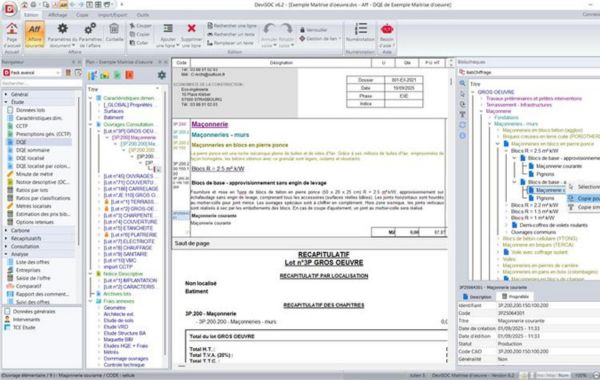The width and height of the screenshot is (600, 380).
Task: Click the gear icon in the Plan panel
Action: pos(162,75)
